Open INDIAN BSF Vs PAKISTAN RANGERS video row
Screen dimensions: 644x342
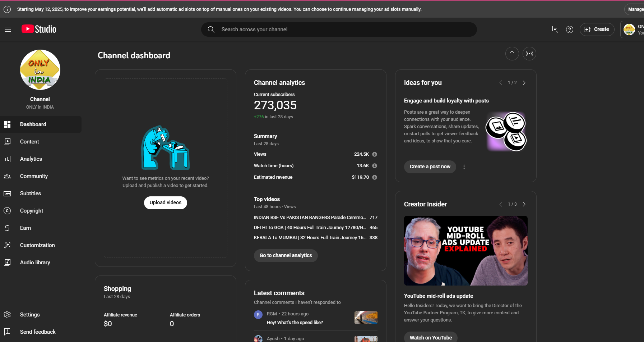click(x=316, y=218)
